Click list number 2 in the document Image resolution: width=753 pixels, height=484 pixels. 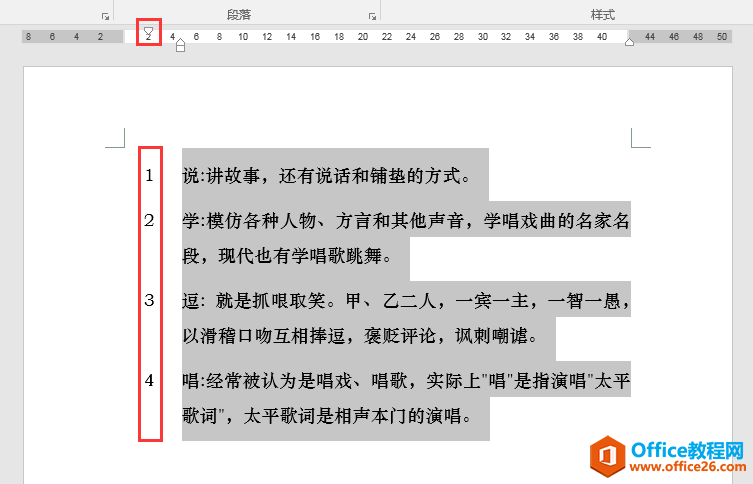149,220
